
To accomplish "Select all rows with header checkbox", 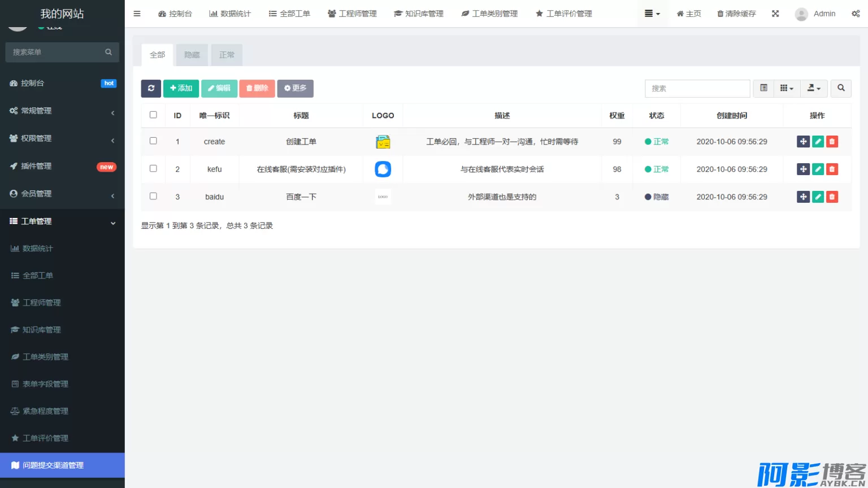I will tap(153, 115).
